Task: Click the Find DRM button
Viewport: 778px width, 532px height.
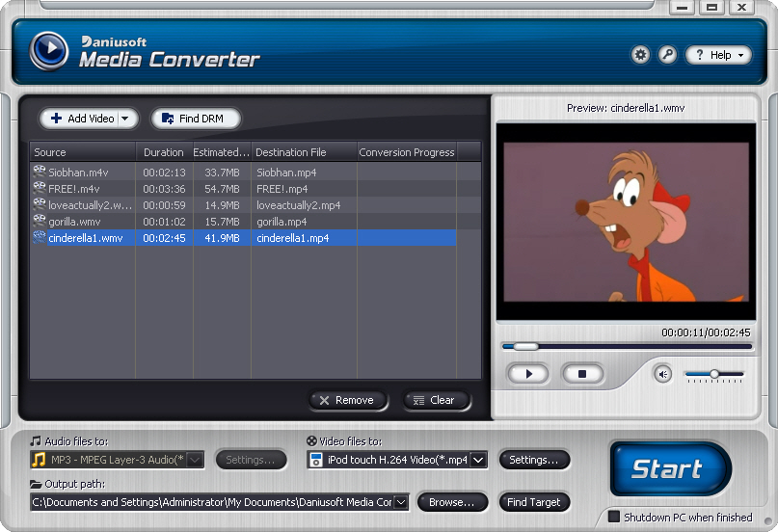Action: [196, 119]
